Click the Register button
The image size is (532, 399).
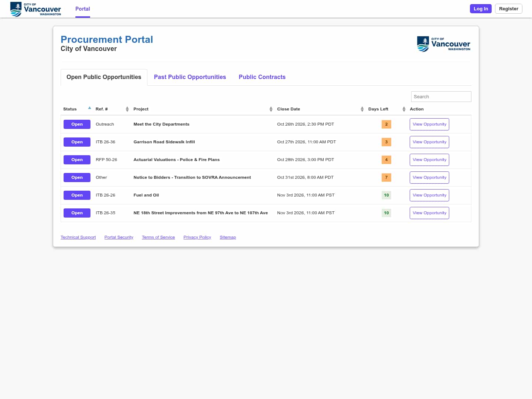coord(508,9)
